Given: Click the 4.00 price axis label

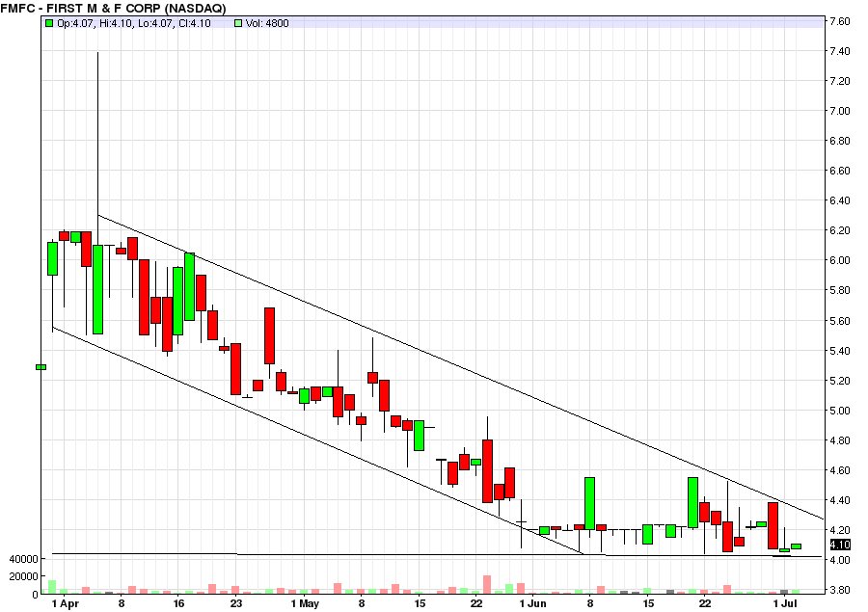Looking at the screenshot, I should pos(840,560).
